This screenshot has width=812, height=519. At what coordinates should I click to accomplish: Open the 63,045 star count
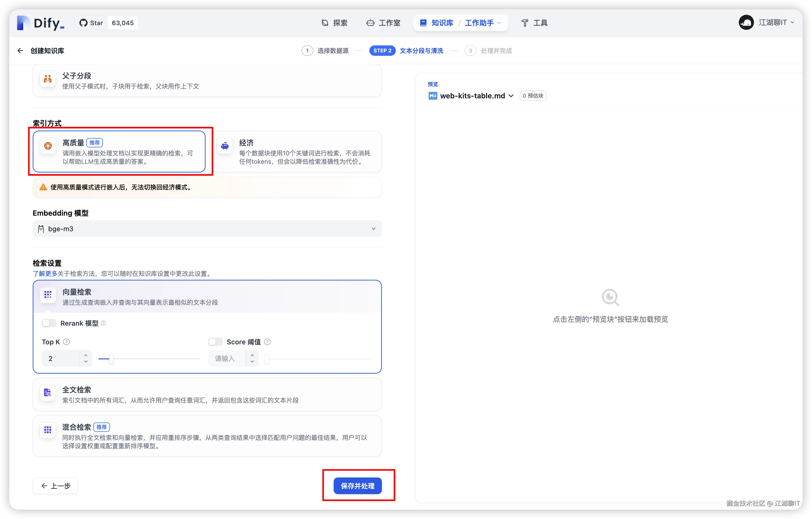pyautogui.click(x=123, y=23)
